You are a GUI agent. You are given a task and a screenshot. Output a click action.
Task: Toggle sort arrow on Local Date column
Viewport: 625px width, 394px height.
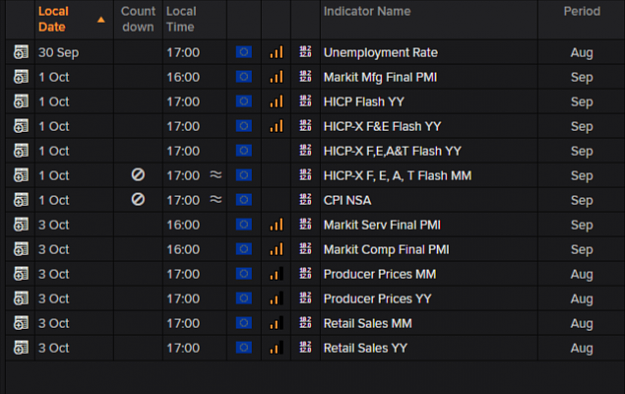coord(101,19)
